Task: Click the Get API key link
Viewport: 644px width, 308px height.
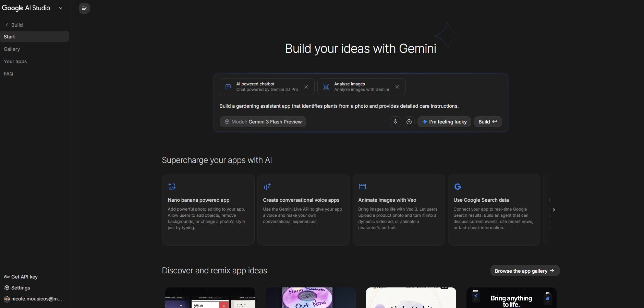Action: pos(21,277)
